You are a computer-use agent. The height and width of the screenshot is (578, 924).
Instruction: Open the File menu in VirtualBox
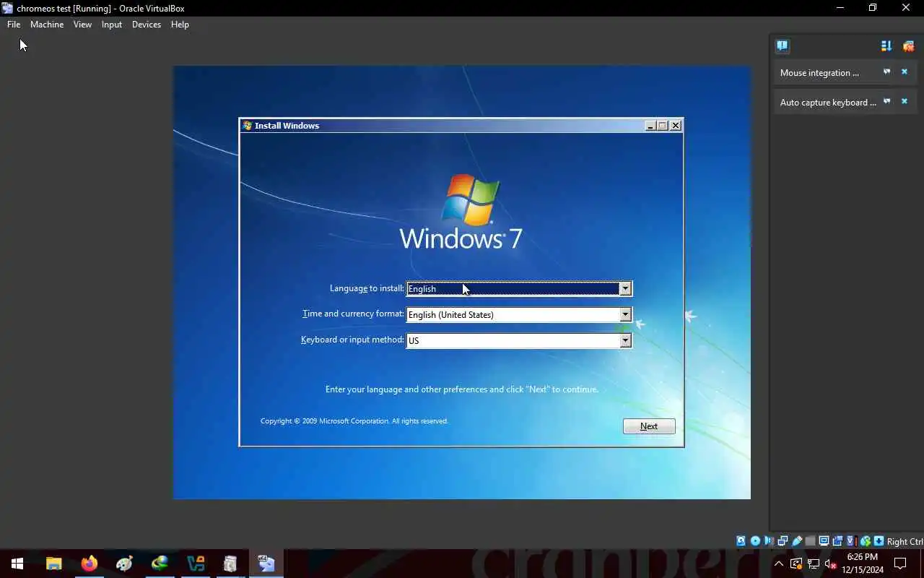[x=14, y=24]
